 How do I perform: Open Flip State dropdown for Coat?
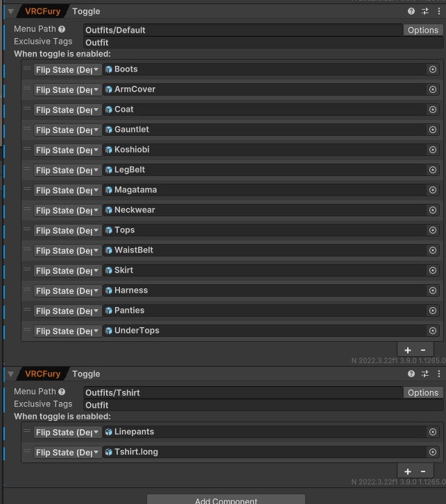pyautogui.click(x=68, y=110)
